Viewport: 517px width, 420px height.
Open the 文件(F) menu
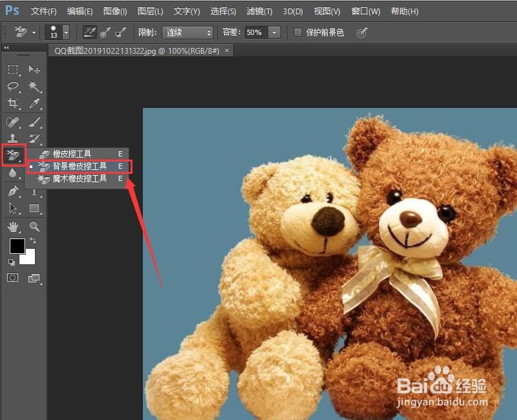click(43, 11)
